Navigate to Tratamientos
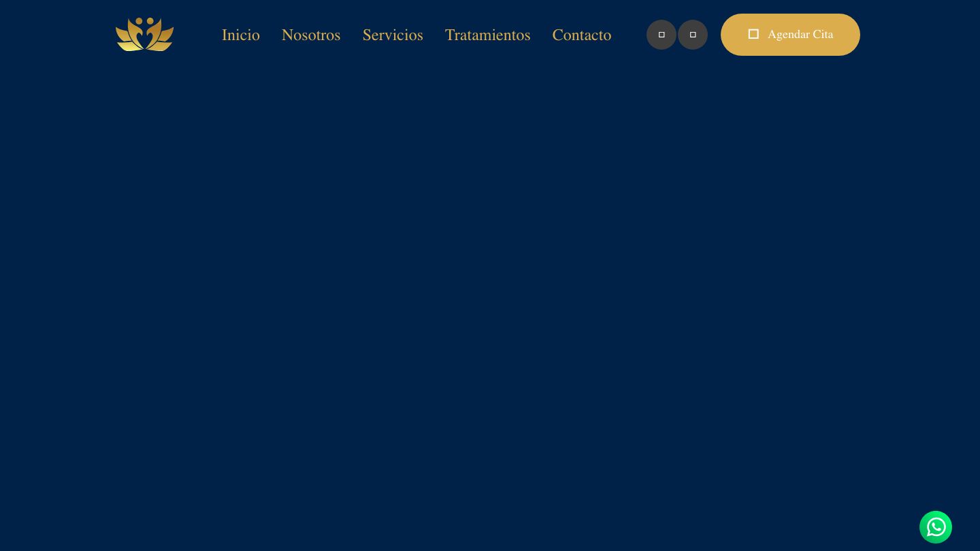The image size is (980, 551). click(x=487, y=35)
